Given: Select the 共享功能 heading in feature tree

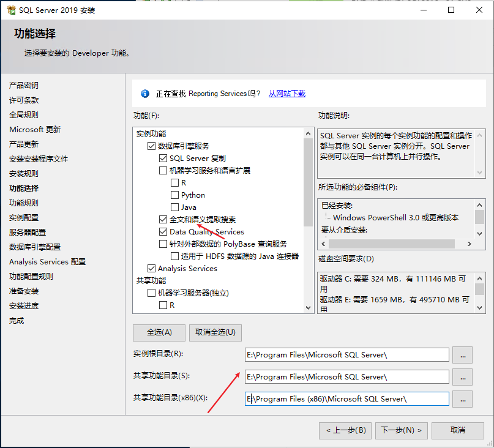Looking at the screenshot, I should tap(151, 281).
